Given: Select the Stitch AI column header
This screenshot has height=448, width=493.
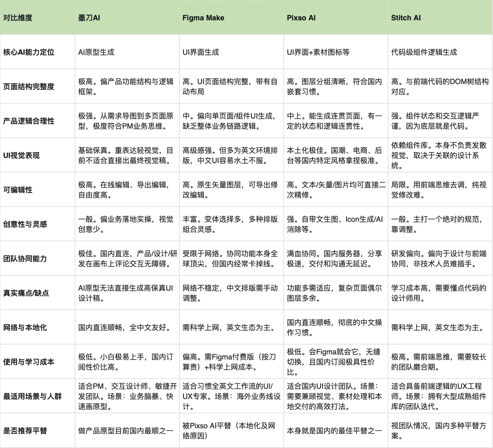Looking at the screenshot, I should pos(441,17).
